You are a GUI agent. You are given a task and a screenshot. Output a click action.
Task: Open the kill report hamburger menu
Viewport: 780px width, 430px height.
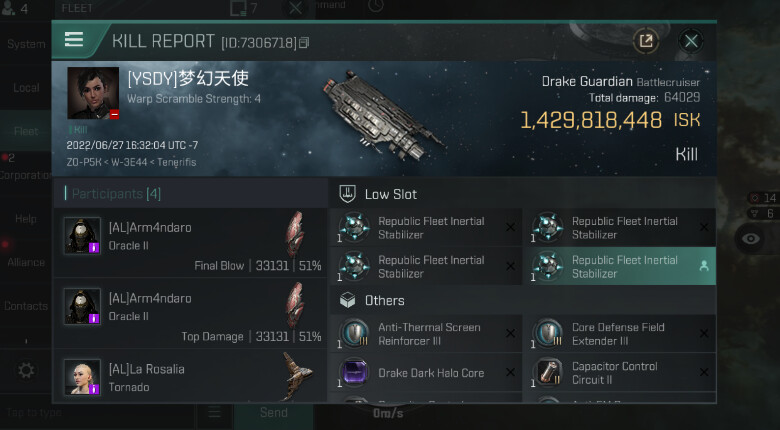point(74,40)
